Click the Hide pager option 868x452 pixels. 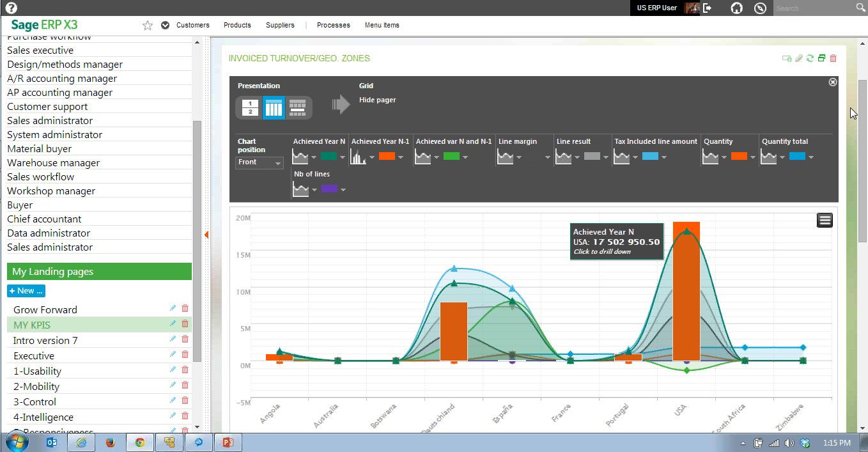click(377, 100)
